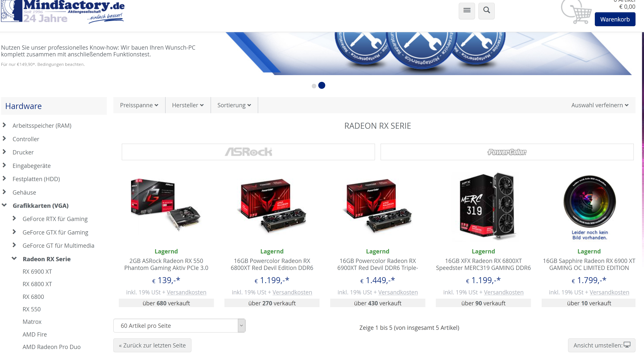Click the Warenkorb button
The height and width of the screenshot is (356, 644).
click(x=615, y=19)
